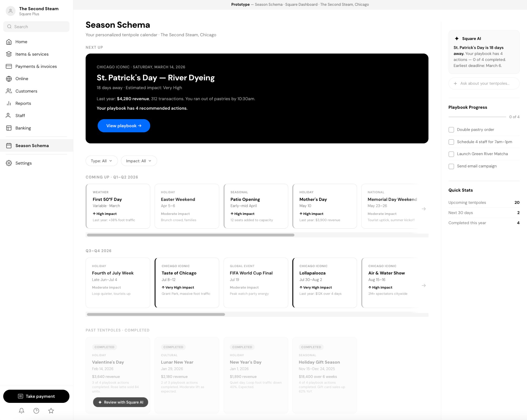Click the Q3–Q4 horizontal scrollbar
Screen dimensions: 527x420
click(x=156, y=314)
